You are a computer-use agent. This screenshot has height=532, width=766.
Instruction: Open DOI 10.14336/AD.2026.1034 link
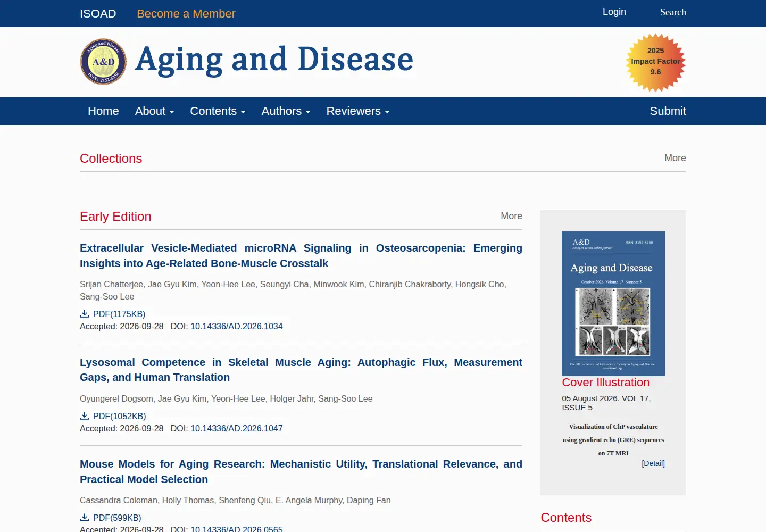click(237, 326)
